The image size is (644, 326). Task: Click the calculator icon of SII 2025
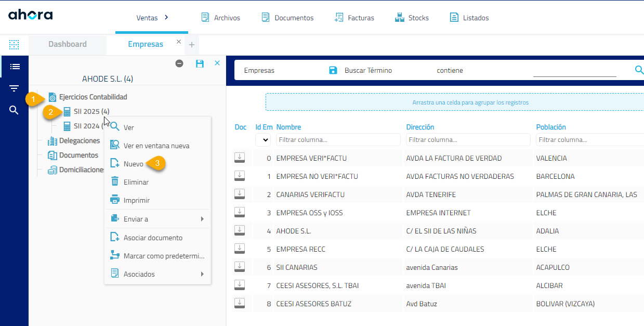tap(67, 111)
